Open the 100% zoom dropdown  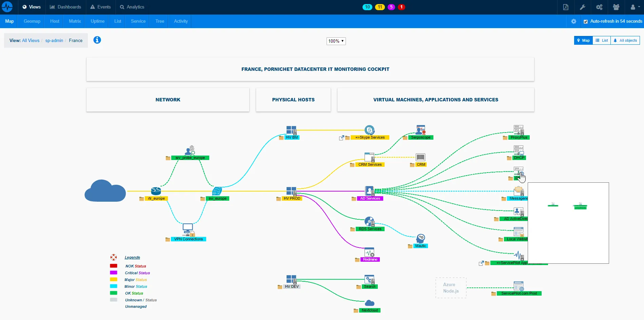pos(336,41)
